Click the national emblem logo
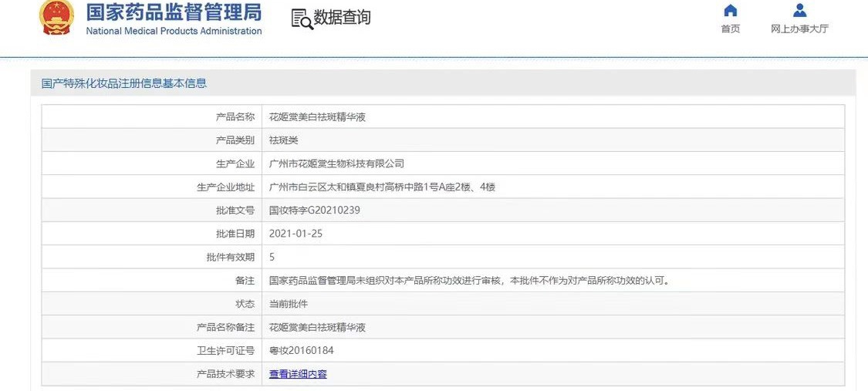This screenshot has width=868, height=391. point(56,19)
